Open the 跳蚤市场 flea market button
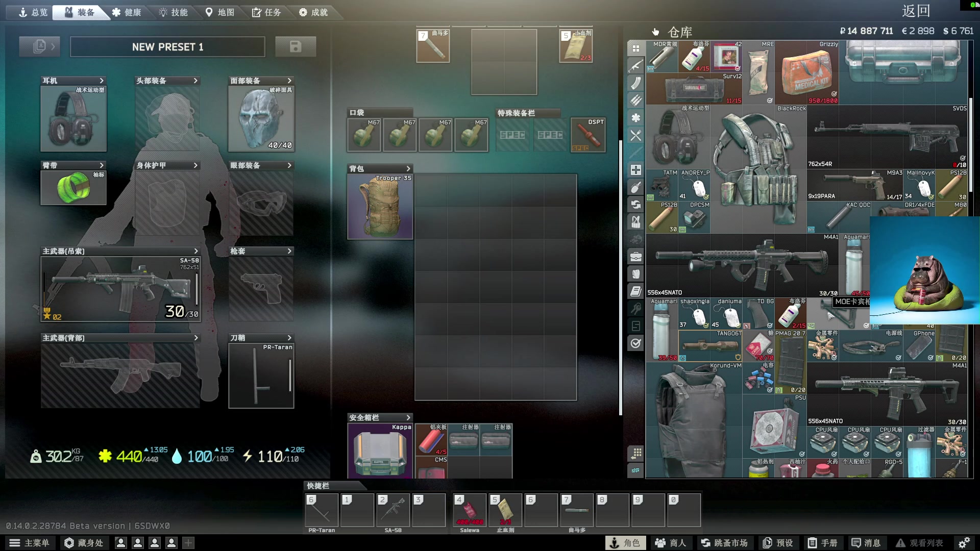Screen dimensions: 980x551 pos(724,543)
